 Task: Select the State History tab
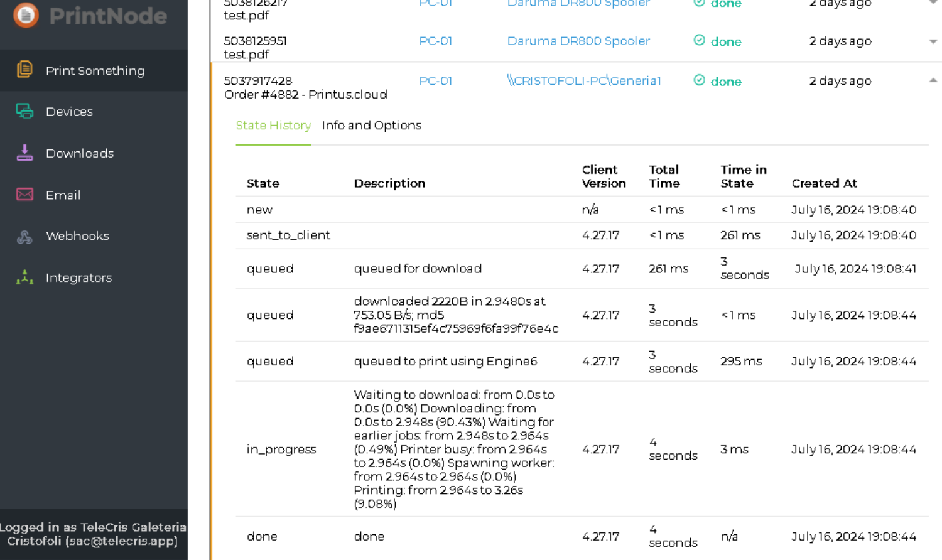[273, 126]
